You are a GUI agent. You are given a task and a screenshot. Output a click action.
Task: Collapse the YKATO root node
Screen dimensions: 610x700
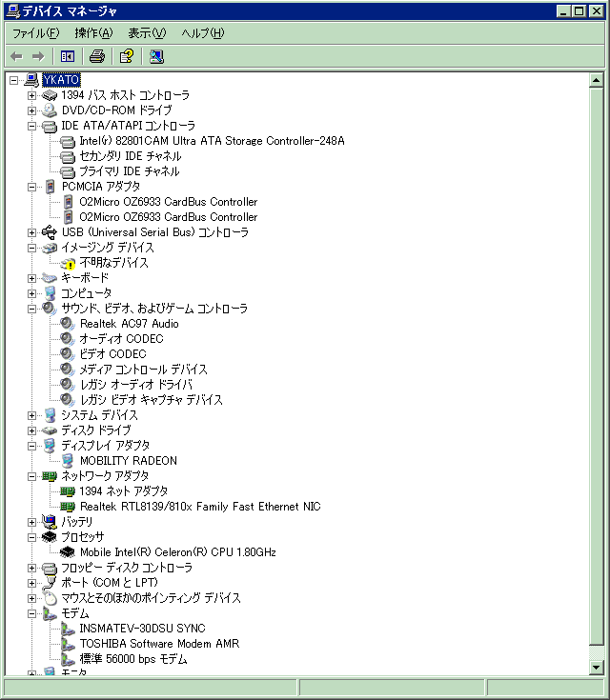tap(14, 80)
